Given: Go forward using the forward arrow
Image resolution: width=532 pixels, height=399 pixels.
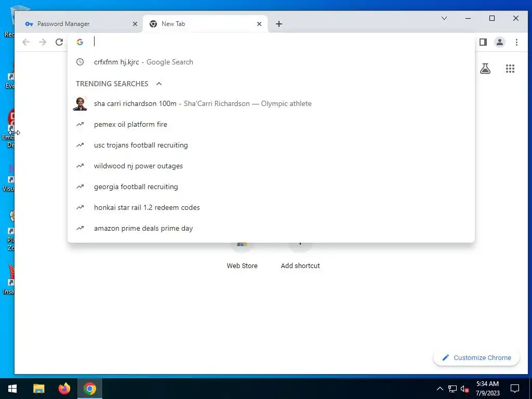Looking at the screenshot, I should click(43, 42).
